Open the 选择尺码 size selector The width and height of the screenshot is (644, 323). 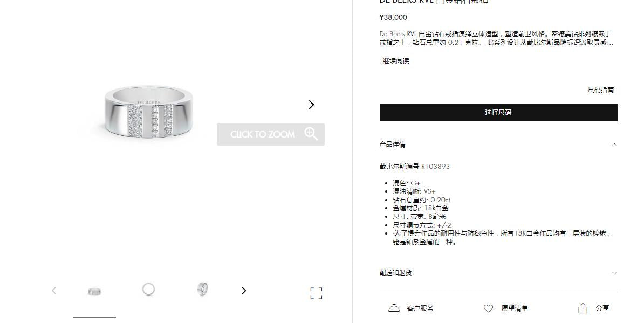coord(498,113)
